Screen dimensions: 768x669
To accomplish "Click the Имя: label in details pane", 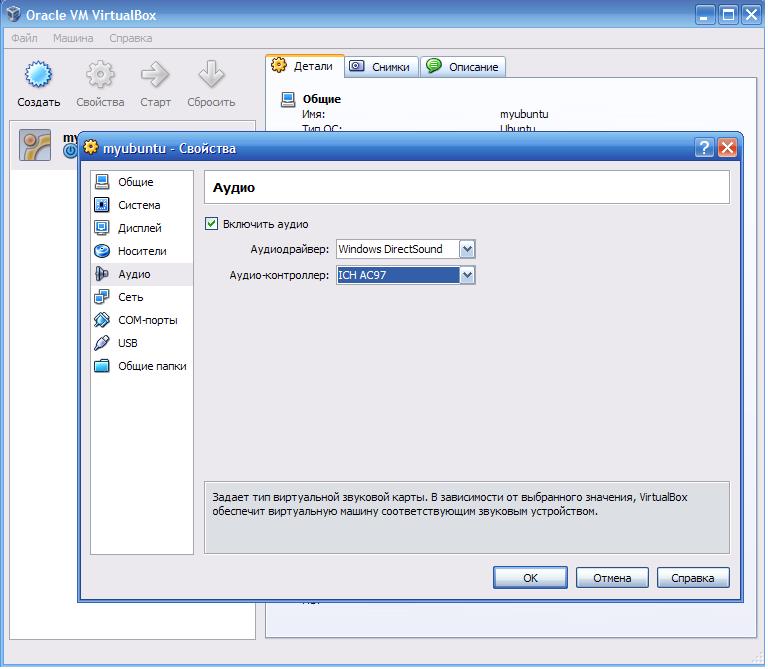I will tap(313, 114).
